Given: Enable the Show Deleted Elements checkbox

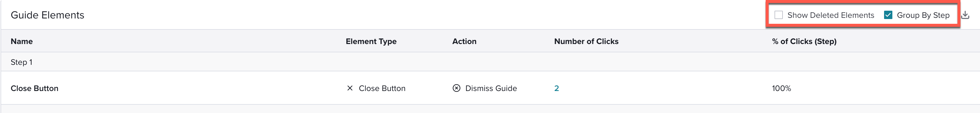Looking at the screenshot, I should tap(778, 15).
